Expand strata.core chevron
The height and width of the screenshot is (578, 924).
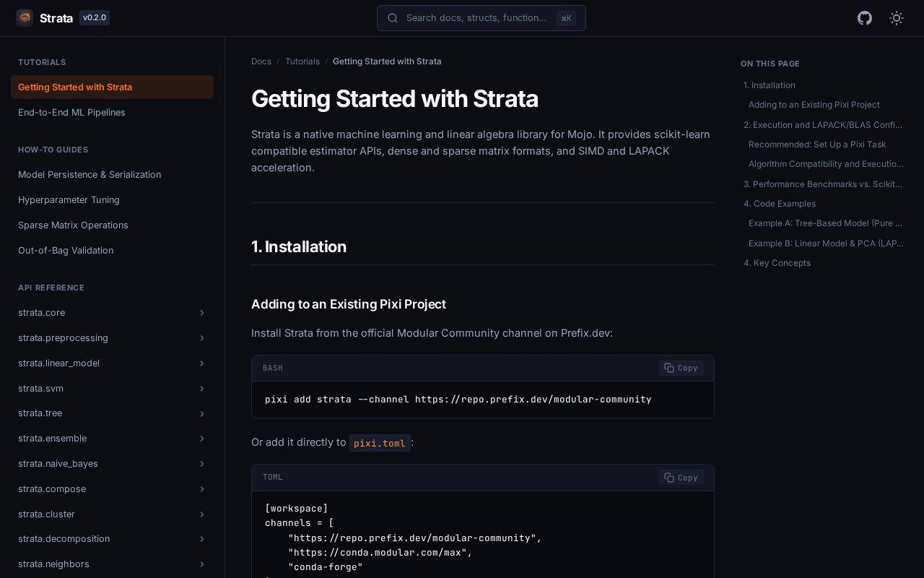(202, 313)
